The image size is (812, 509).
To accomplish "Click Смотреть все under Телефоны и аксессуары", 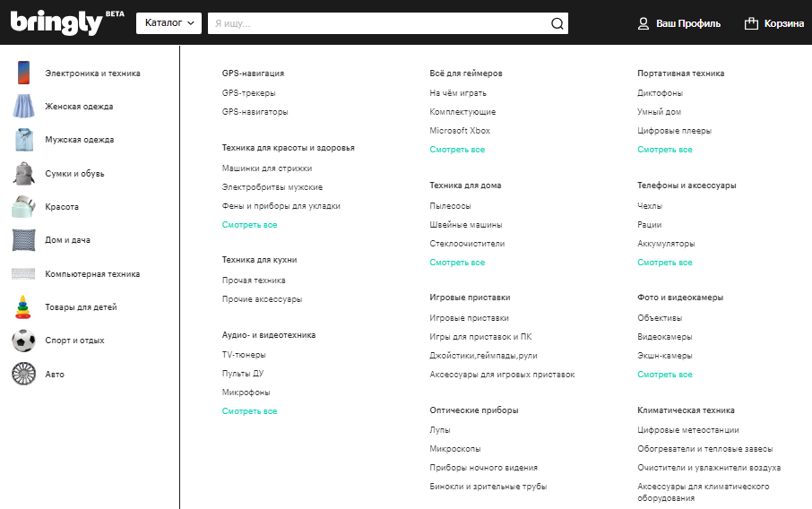I will pyautogui.click(x=665, y=262).
